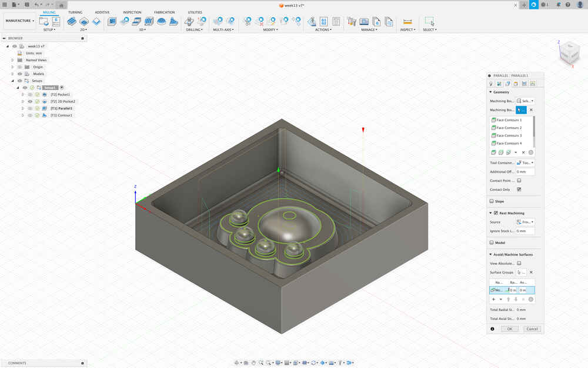Switch to the UTILITIES tab
Screen dimensions: 588x368
[x=195, y=12]
